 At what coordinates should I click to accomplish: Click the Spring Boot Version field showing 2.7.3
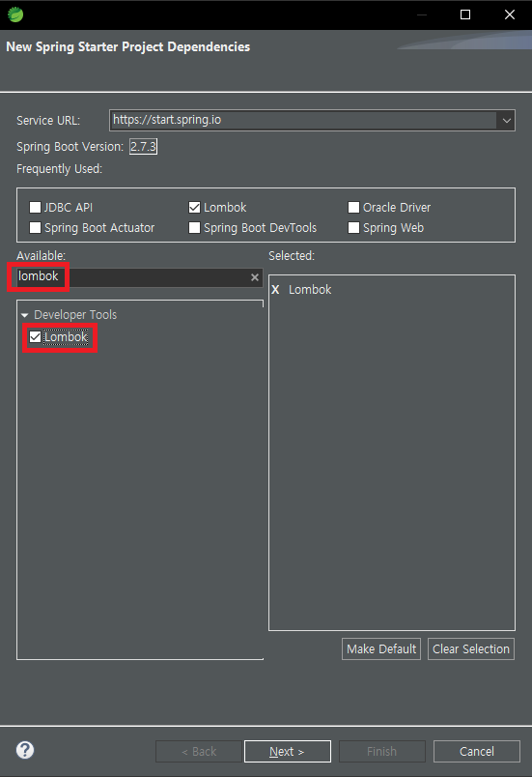(144, 147)
